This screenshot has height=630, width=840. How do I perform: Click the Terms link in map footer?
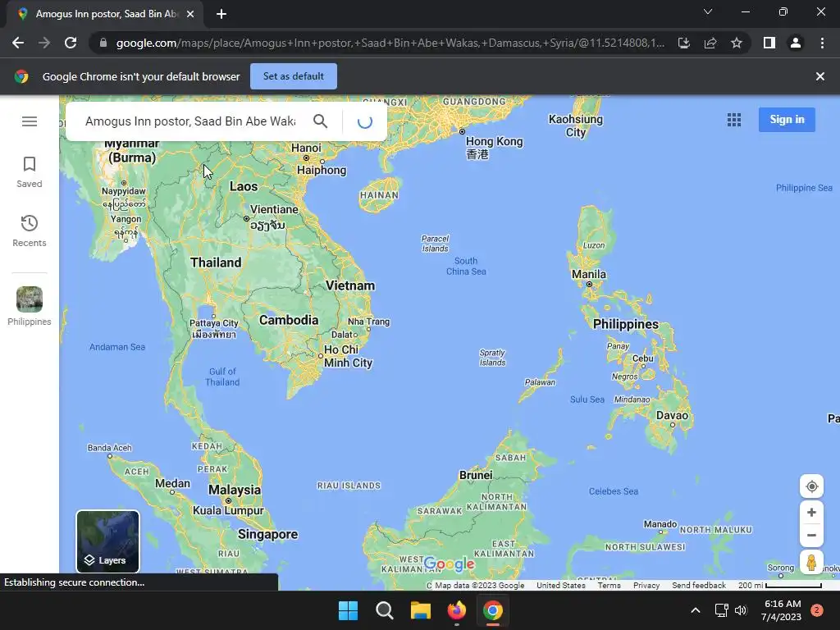click(609, 585)
